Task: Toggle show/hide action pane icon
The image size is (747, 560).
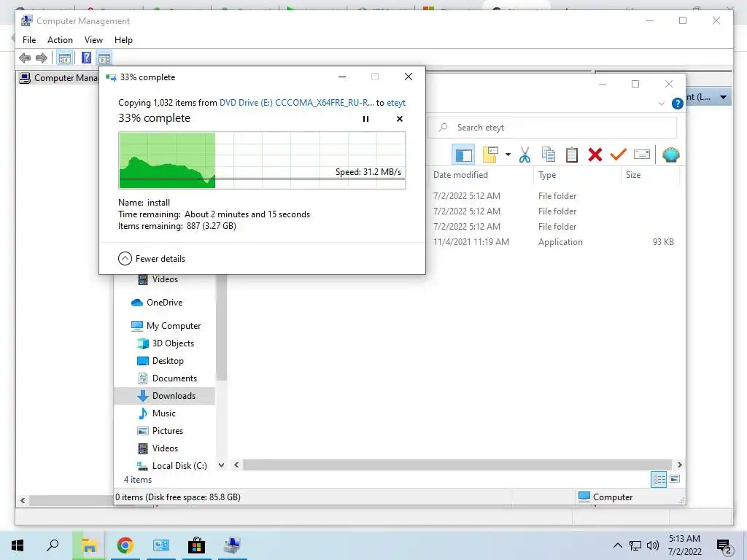Action: [104, 58]
